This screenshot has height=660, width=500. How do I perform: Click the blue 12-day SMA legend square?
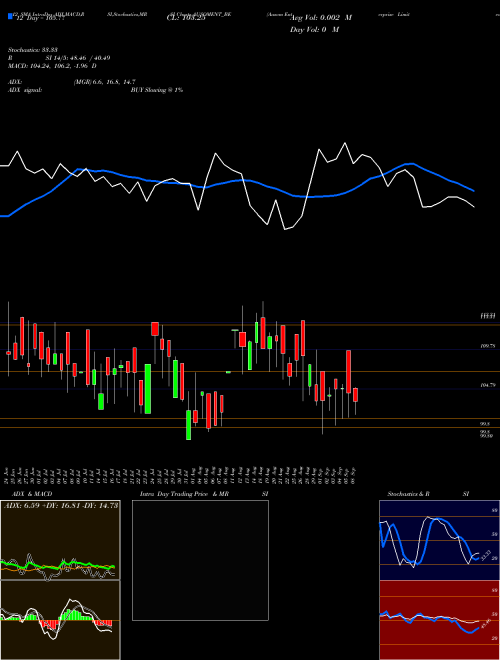click(11, 16)
